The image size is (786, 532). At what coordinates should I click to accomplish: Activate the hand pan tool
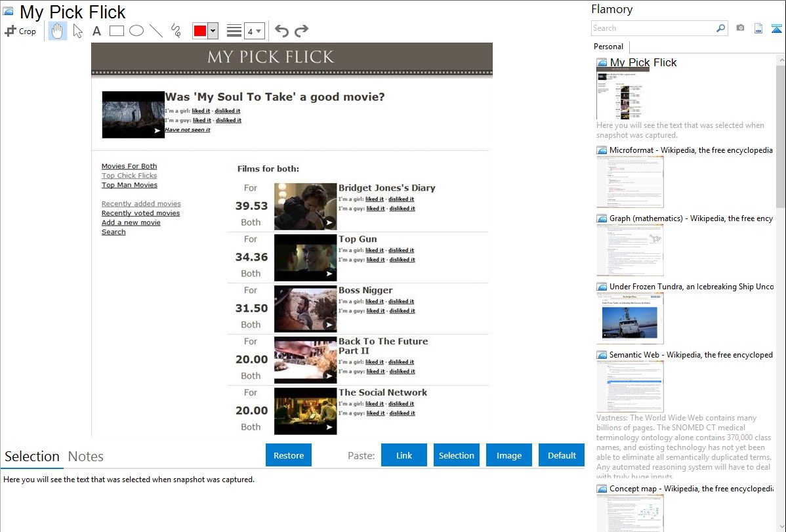58,31
